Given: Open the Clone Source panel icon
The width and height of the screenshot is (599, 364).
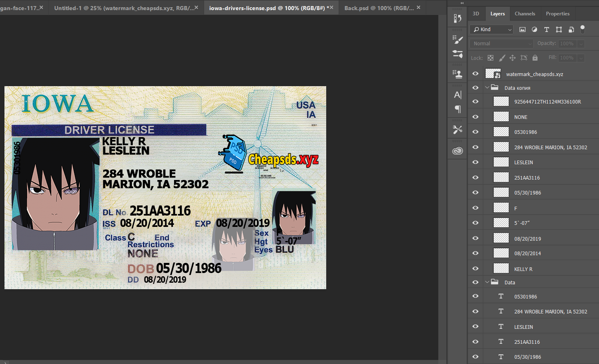Looking at the screenshot, I should pyautogui.click(x=457, y=74).
